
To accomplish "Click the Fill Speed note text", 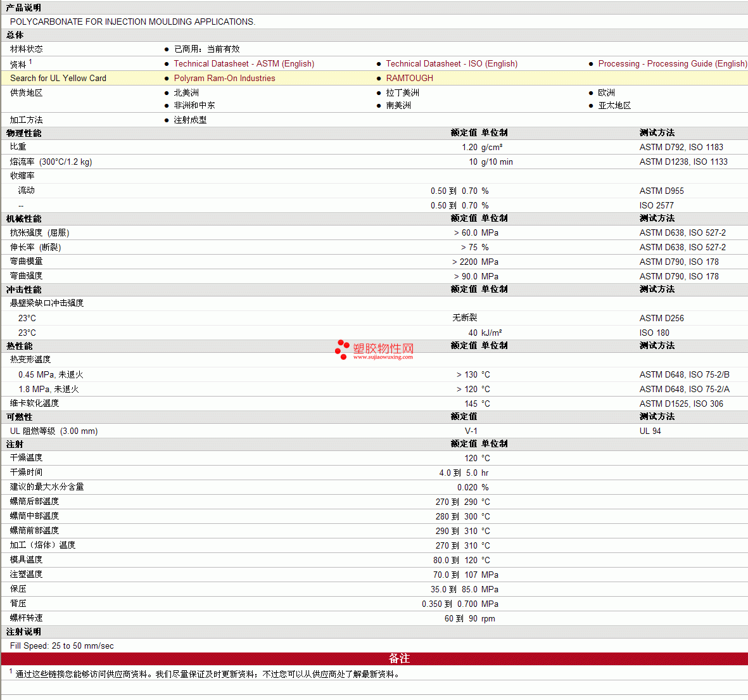I will [x=62, y=646].
